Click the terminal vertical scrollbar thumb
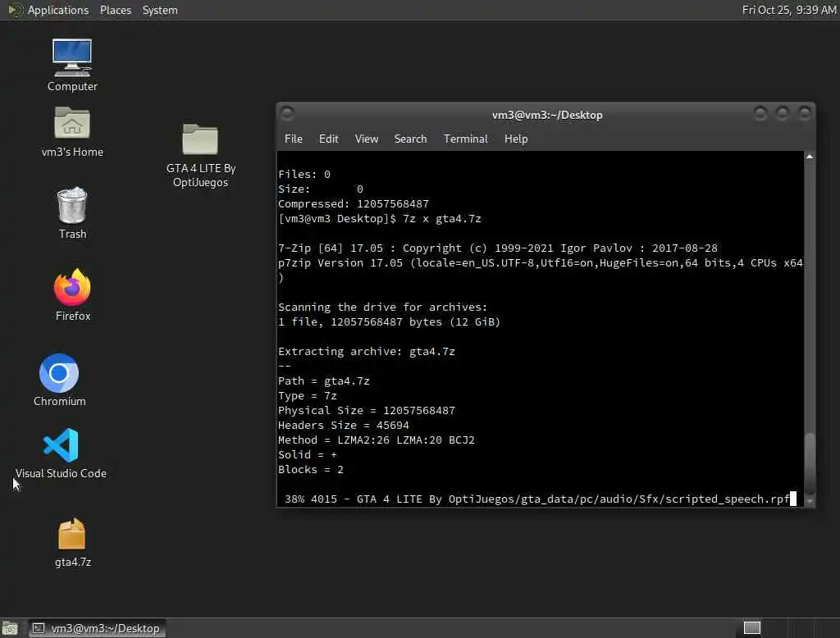 click(810, 463)
